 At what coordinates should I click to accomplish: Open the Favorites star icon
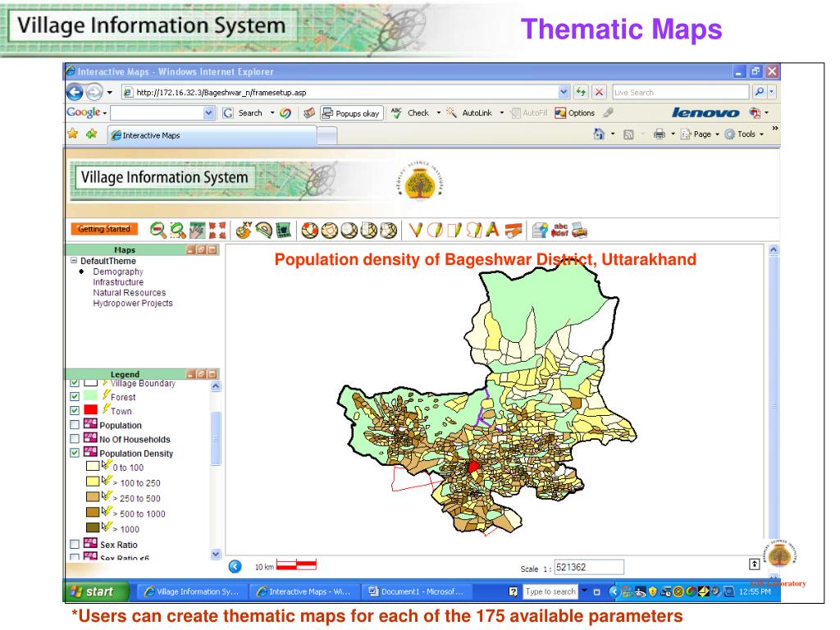73,134
